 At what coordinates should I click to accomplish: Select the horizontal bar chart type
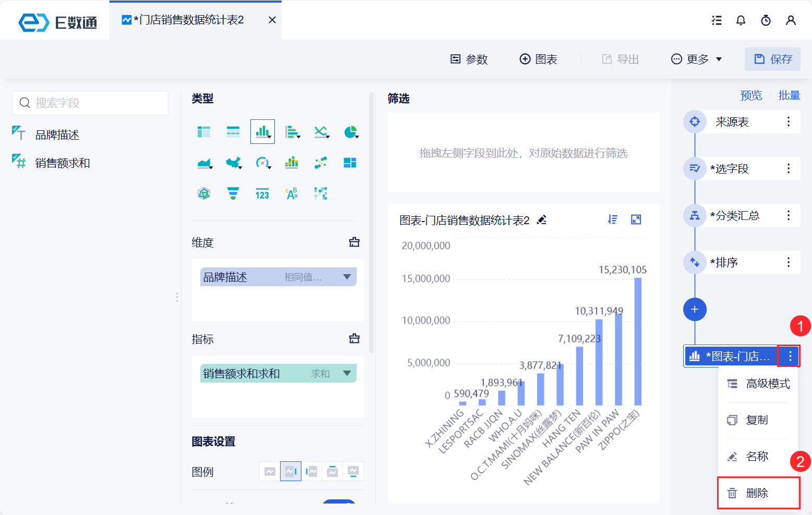click(x=292, y=132)
